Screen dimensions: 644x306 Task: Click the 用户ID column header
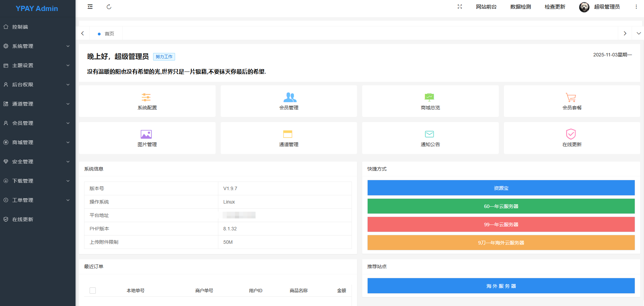[x=256, y=291]
